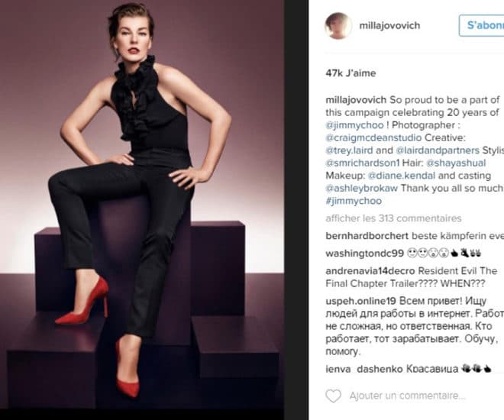View the 47k J'aime likes count
This screenshot has height=420, width=504.
tap(351, 73)
